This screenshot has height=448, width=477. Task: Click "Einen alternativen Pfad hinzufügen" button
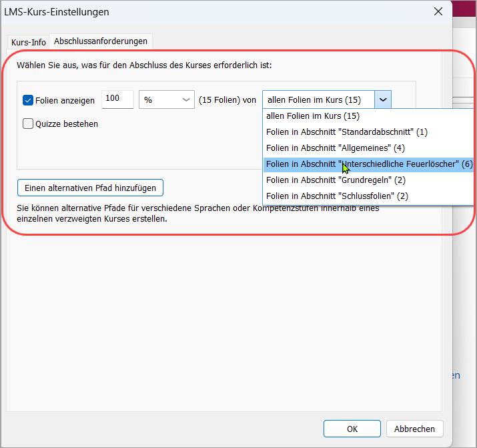pos(90,188)
